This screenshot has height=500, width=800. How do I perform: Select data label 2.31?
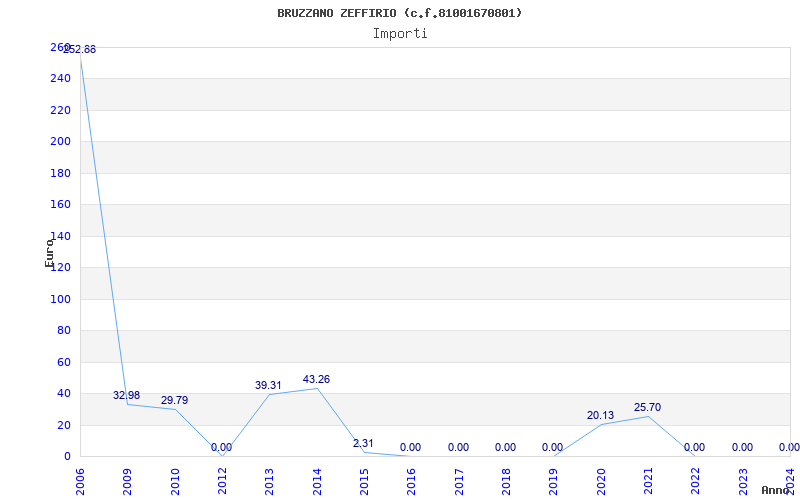point(363,443)
